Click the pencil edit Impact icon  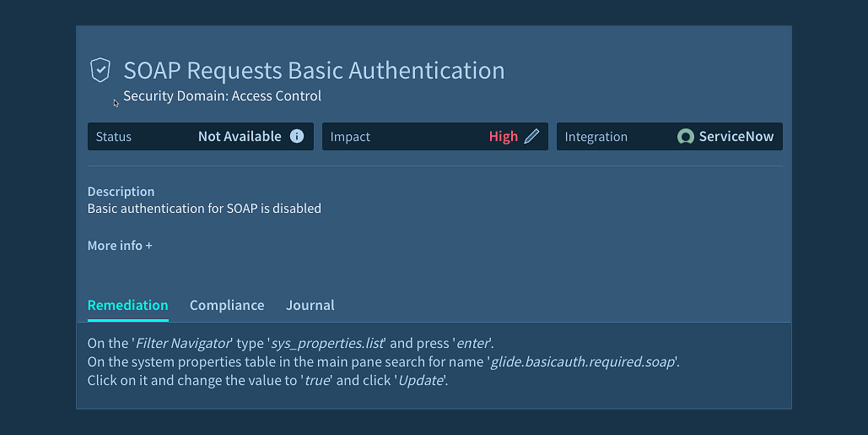[x=531, y=136]
